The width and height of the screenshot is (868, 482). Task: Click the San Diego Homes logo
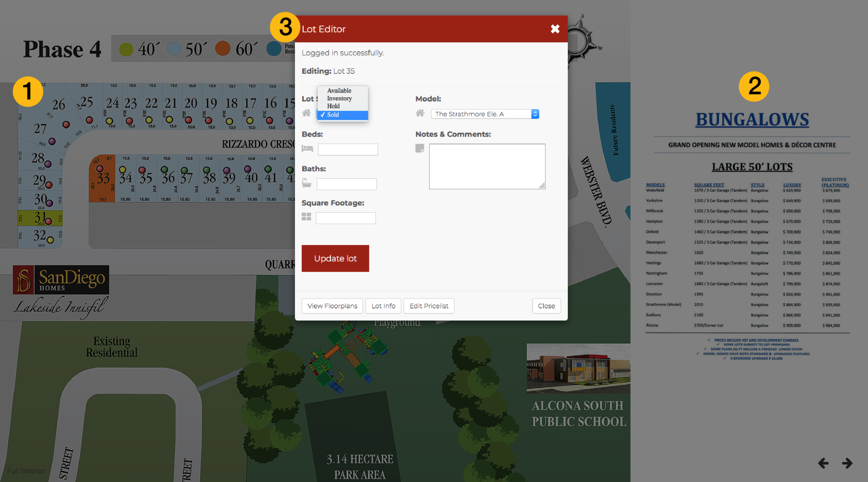pos(61,280)
